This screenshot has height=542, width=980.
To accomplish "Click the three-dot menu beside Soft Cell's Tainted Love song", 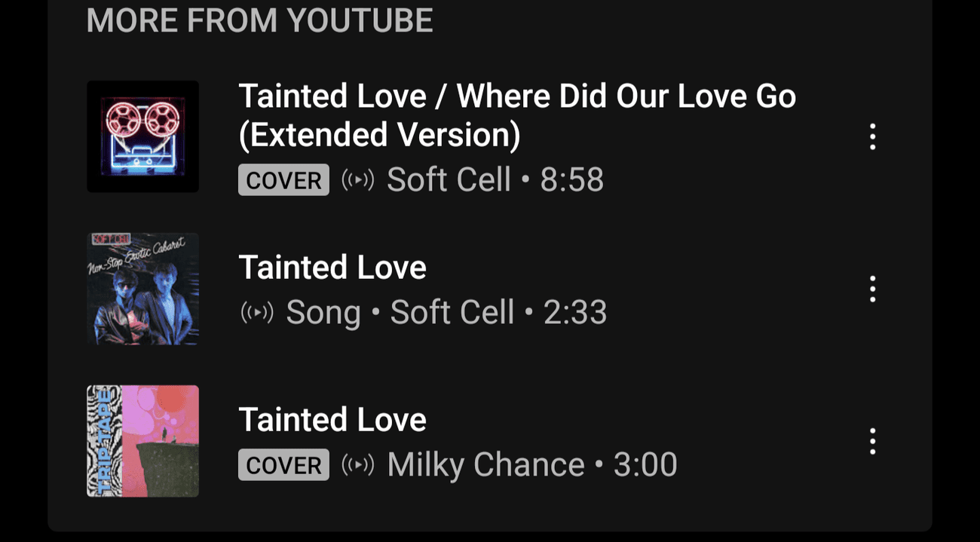I will pyautogui.click(x=872, y=288).
